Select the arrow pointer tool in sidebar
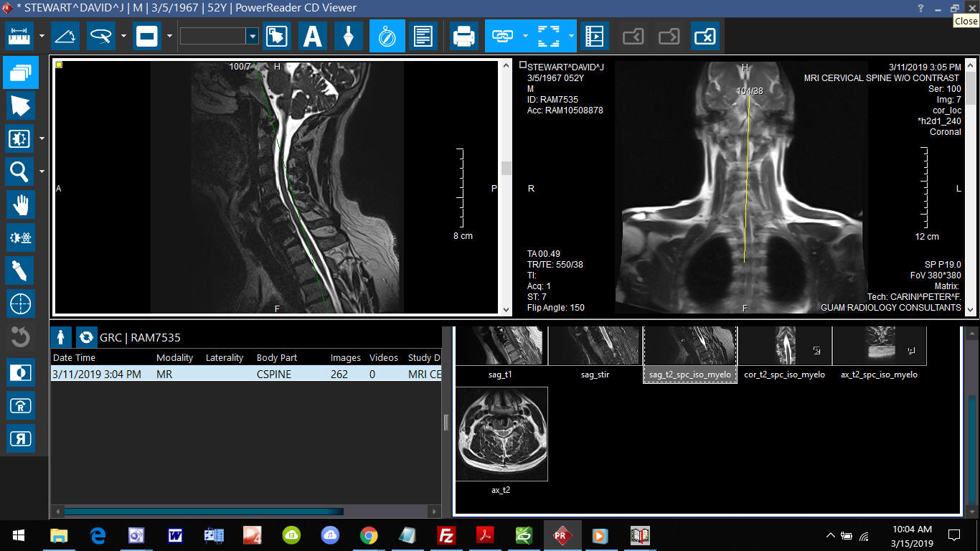This screenshot has width=980, height=551. 19,105
